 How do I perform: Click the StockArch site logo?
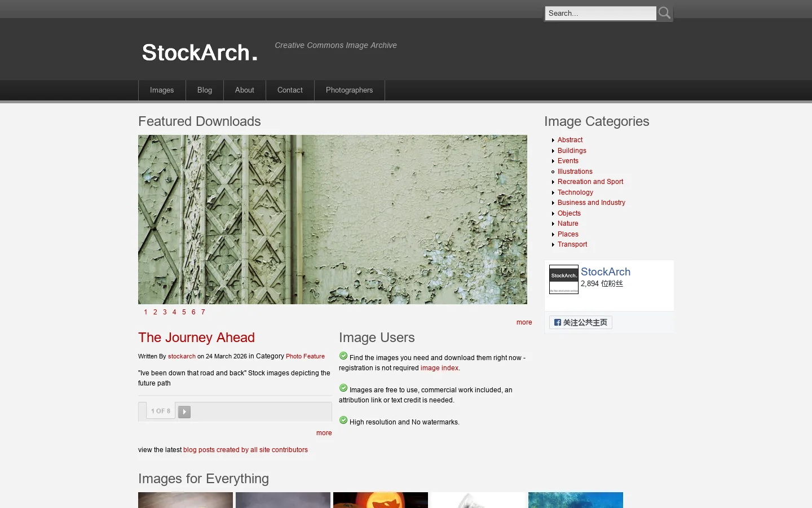200,52
